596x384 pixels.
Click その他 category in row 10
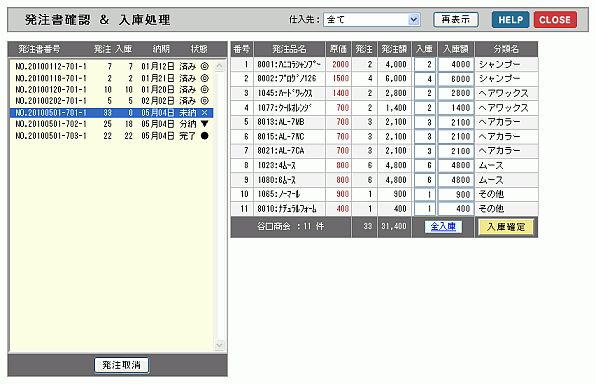(x=491, y=194)
